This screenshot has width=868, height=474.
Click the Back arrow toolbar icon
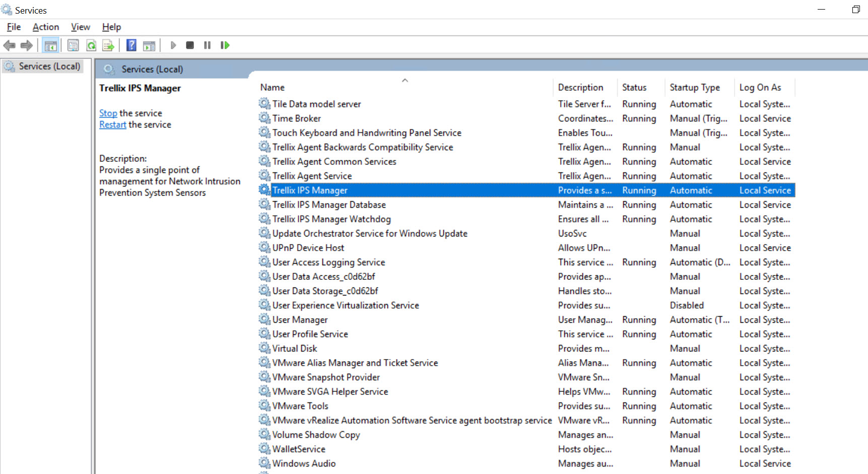pos(10,45)
